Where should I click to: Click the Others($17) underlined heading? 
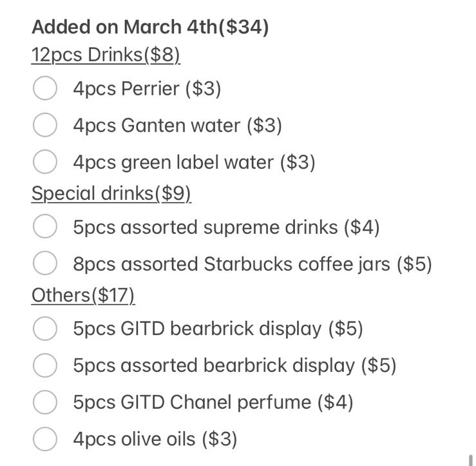click(x=83, y=295)
